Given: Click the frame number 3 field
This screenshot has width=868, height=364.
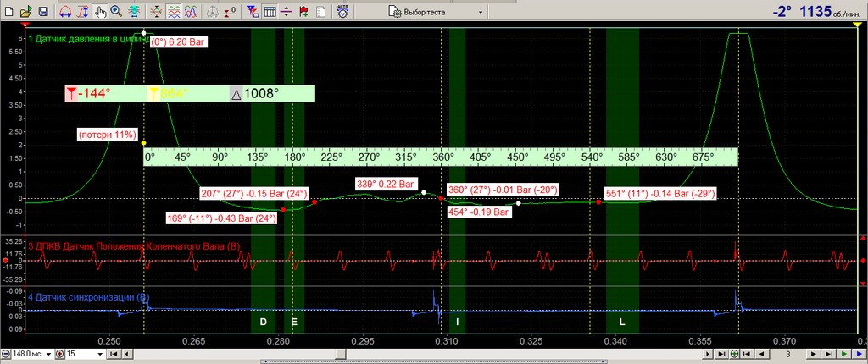Looking at the screenshot, I should click(787, 354).
